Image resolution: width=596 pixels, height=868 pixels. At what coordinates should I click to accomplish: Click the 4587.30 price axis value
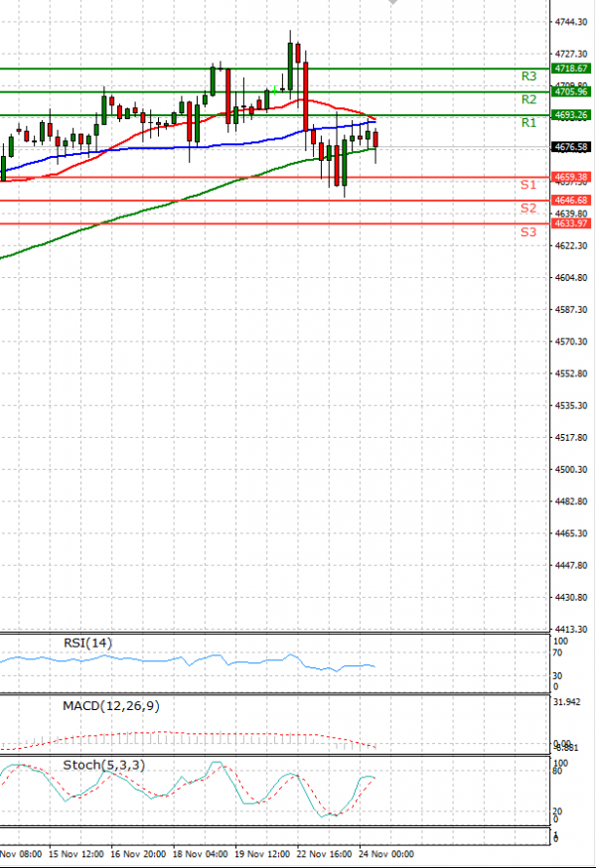click(x=571, y=310)
